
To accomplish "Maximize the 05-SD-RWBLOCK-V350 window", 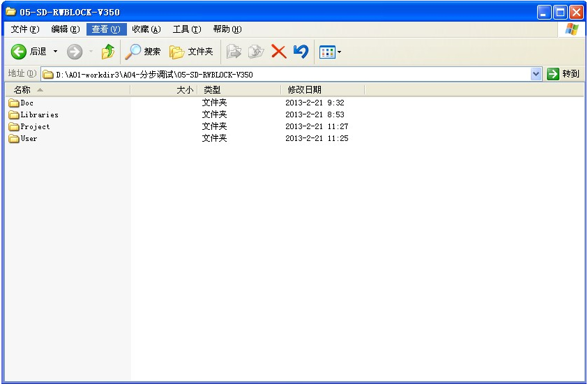I will coord(561,13).
